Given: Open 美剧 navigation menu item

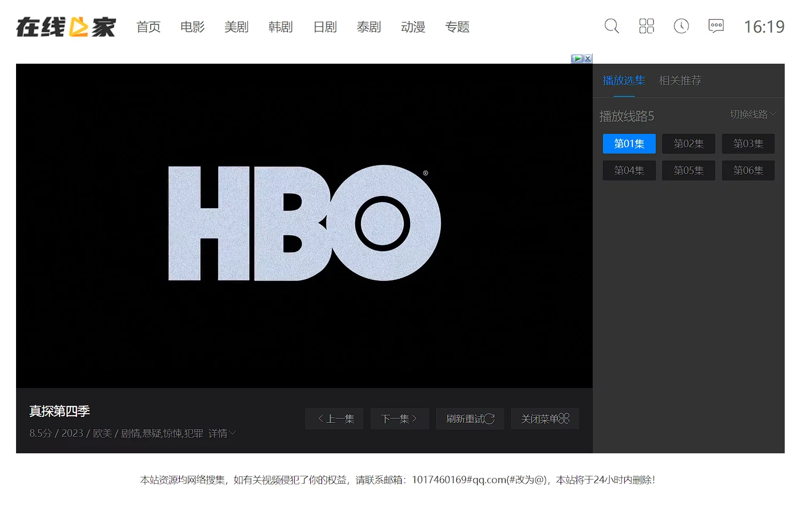Looking at the screenshot, I should pos(236,27).
